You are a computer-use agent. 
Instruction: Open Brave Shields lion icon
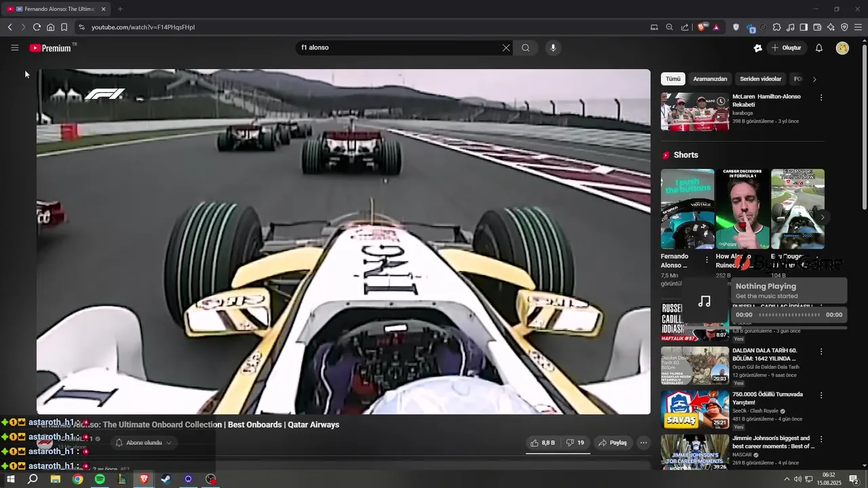coord(702,27)
